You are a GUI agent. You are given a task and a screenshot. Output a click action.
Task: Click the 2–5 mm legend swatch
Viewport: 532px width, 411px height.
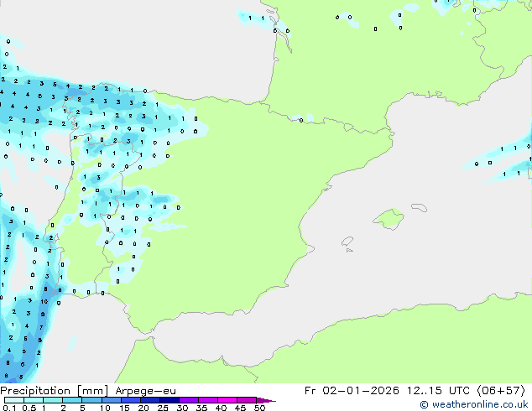click(x=72, y=400)
